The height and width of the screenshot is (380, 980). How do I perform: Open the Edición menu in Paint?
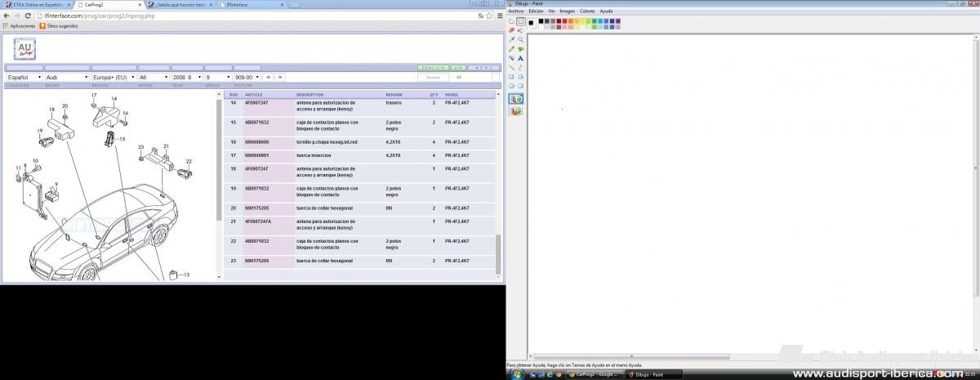pyautogui.click(x=536, y=11)
